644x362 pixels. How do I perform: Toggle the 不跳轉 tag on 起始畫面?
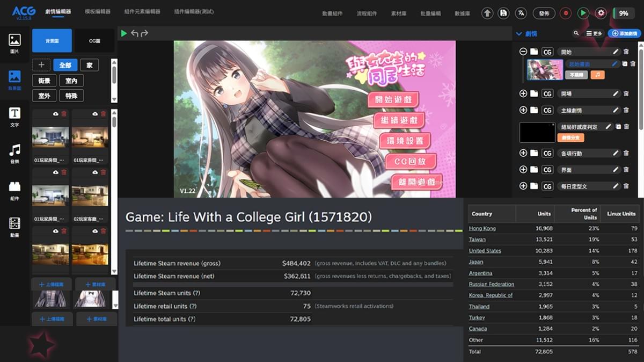click(576, 75)
